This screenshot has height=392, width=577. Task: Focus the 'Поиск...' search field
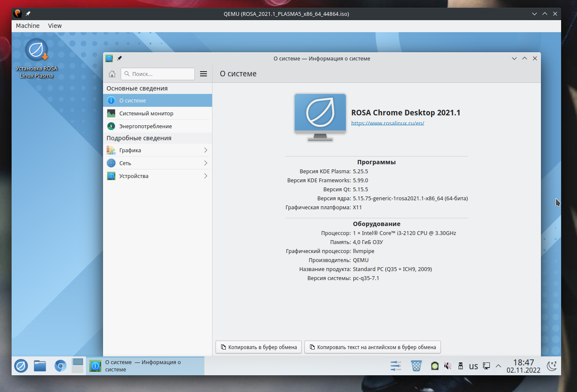pos(158,74)
